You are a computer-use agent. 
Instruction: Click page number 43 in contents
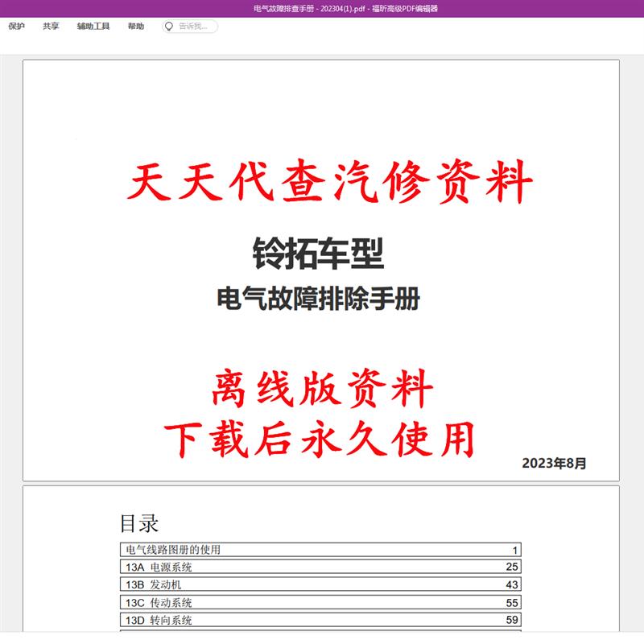[512, 584]
